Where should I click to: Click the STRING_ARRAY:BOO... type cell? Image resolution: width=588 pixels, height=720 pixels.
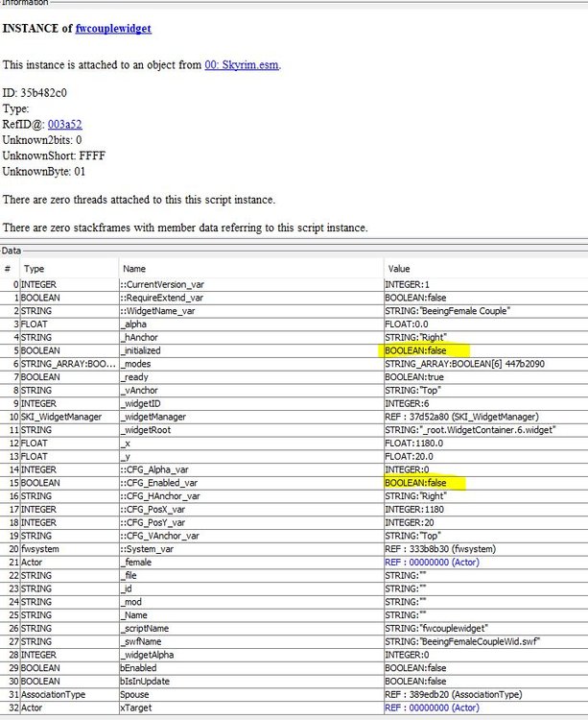(68, 364)
